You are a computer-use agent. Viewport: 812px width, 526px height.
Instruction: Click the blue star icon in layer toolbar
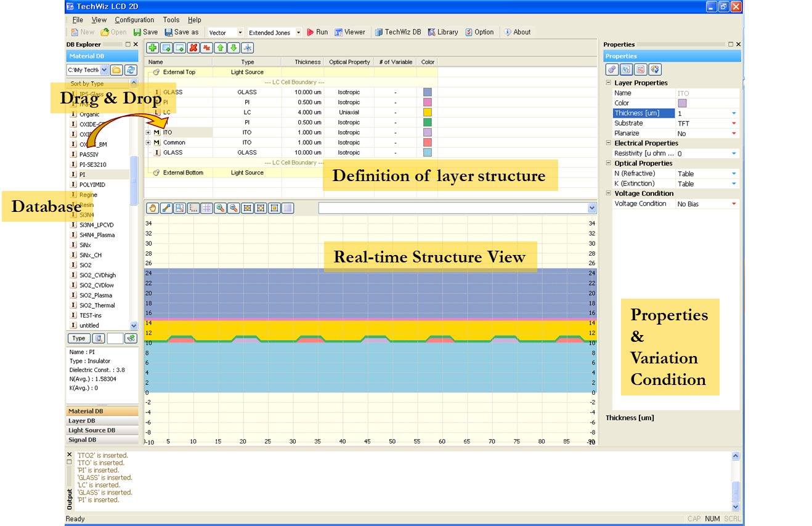point(247,48)
